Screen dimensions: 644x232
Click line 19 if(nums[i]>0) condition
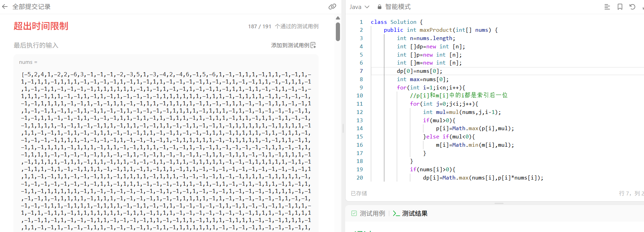(x=433, y=170)
